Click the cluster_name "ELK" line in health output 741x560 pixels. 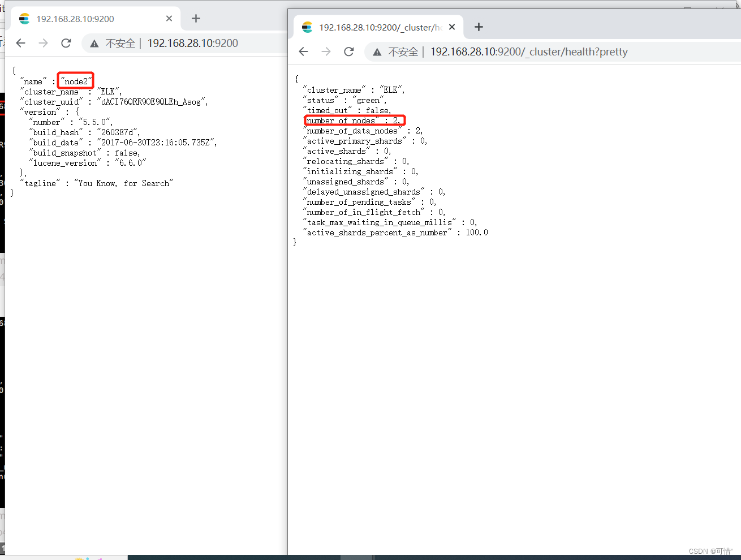coord(354,90)
